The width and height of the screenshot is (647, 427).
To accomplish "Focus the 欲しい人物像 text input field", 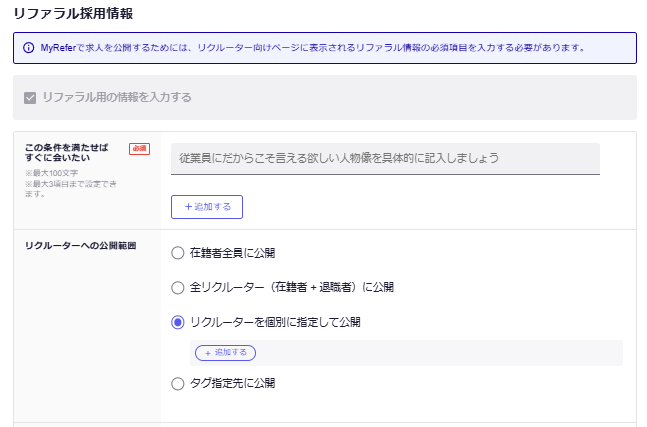I will [x=385, y=158].
